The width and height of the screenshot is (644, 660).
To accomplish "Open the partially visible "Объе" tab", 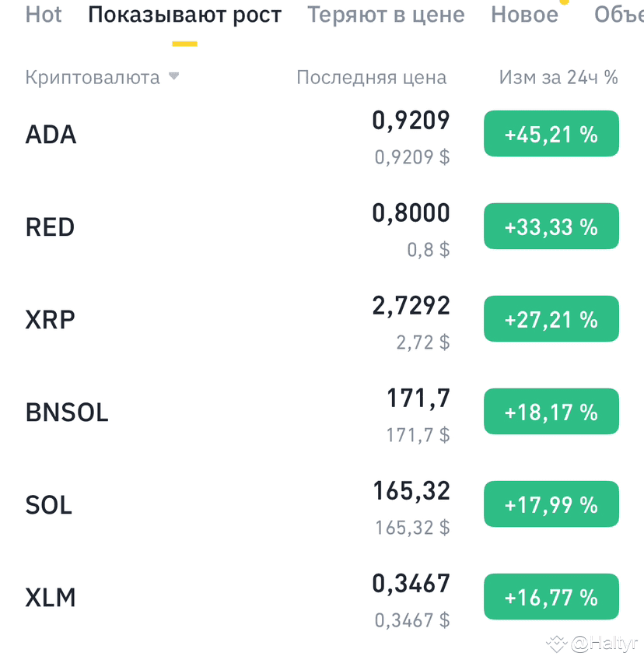I will pyautogui.click(x=619, y=14).
